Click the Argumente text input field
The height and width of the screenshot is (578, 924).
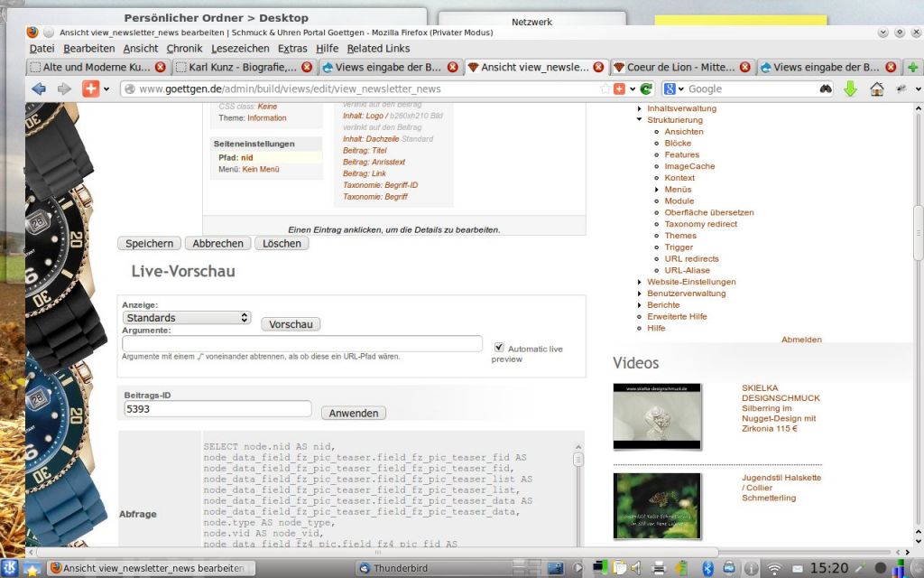tap(302, 343)
